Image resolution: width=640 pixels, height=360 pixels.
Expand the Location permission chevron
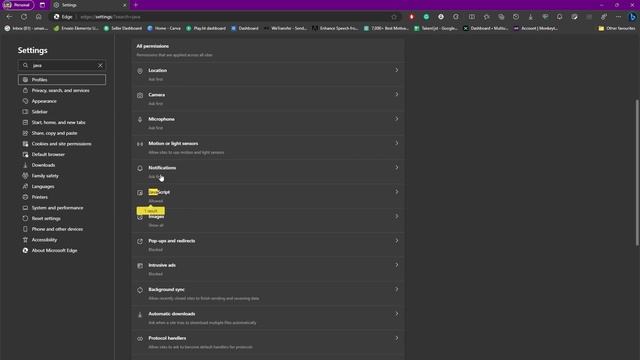[x=396, y=70]
